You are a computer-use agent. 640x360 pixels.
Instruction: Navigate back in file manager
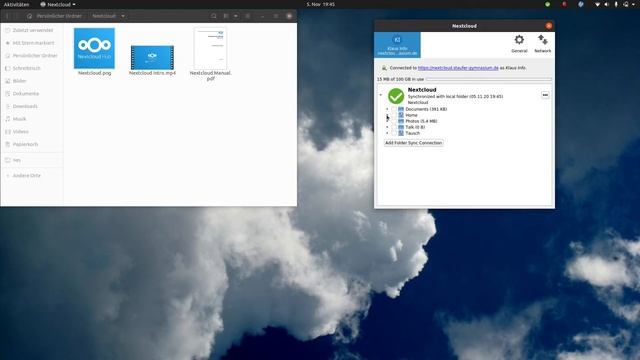click(x=7, y=16)
